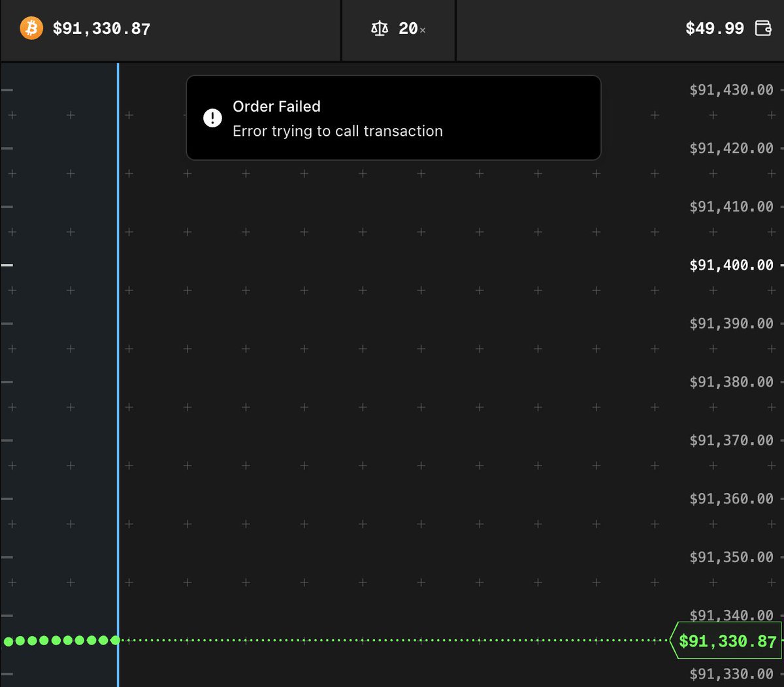The image size is (784, 687).
Task: Open the 20x leverage setting
Action: click(399, 30)
